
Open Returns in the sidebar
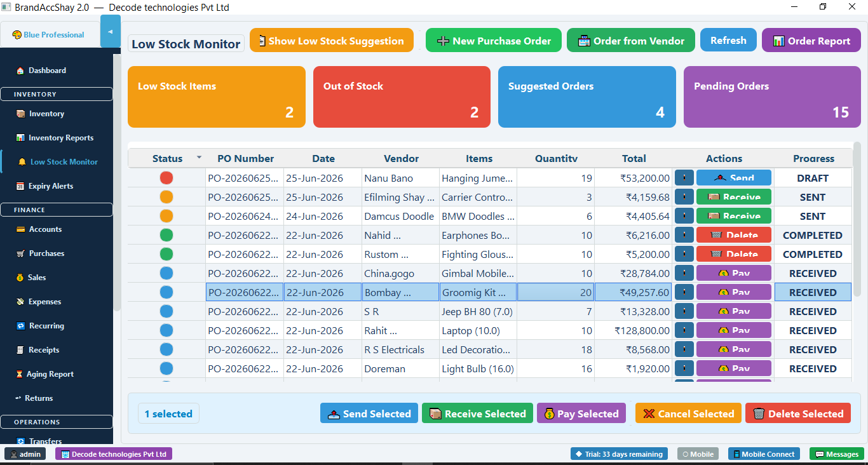(34, 398)
